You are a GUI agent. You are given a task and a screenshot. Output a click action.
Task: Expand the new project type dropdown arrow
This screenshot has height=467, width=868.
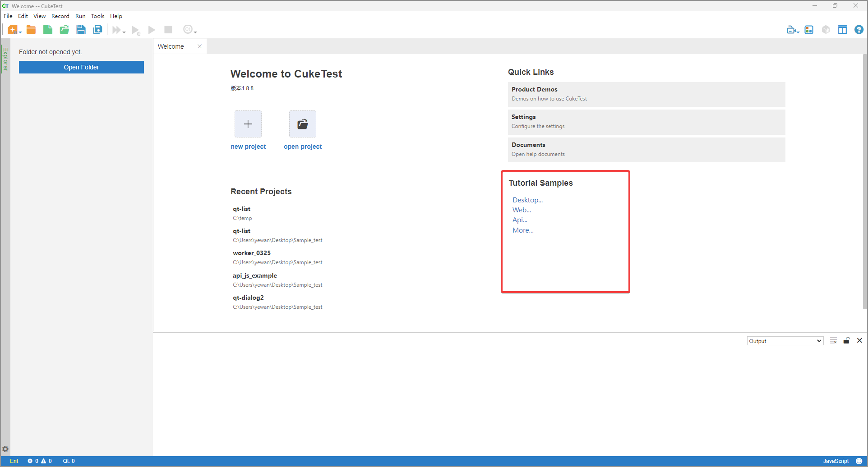(x=20, y=32)
